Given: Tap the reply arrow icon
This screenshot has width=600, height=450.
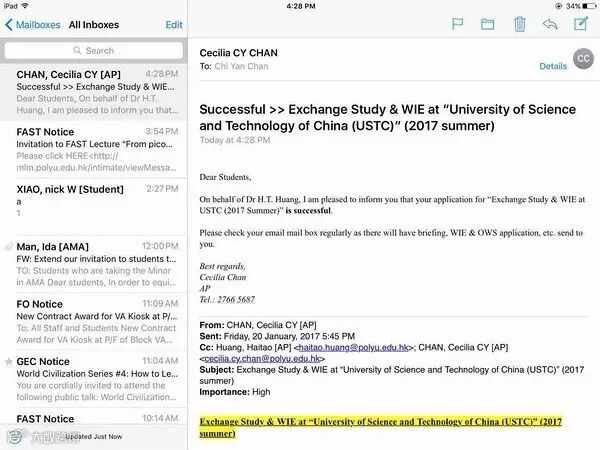Looking at the screenshot, I should 550,24.
